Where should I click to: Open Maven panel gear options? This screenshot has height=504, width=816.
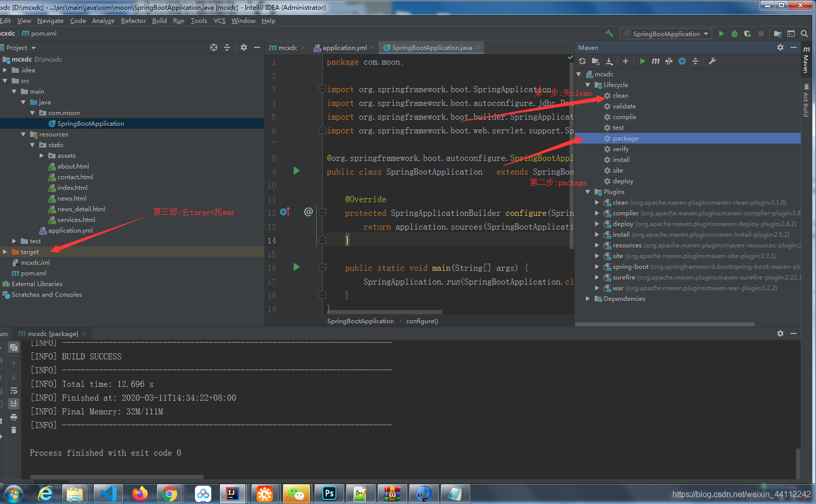[780, 47]
